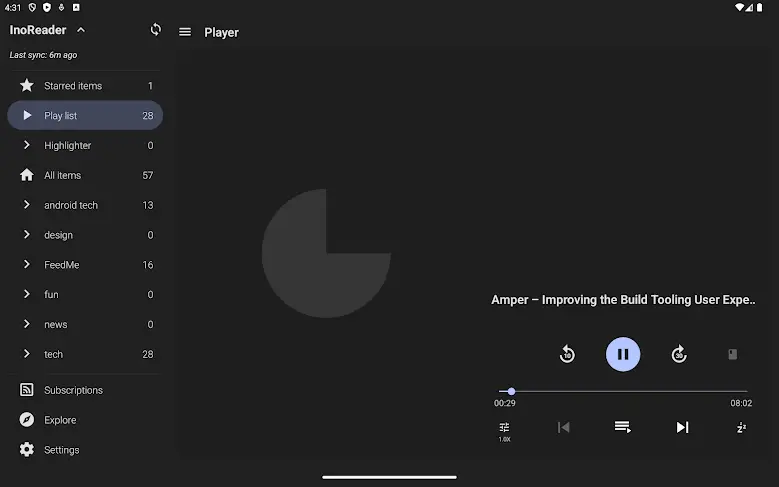The height and width of the screenshot is (487, 779).
Task: Click the total duration 08:02
Action: pyautogui.click(x=741, y=403)
